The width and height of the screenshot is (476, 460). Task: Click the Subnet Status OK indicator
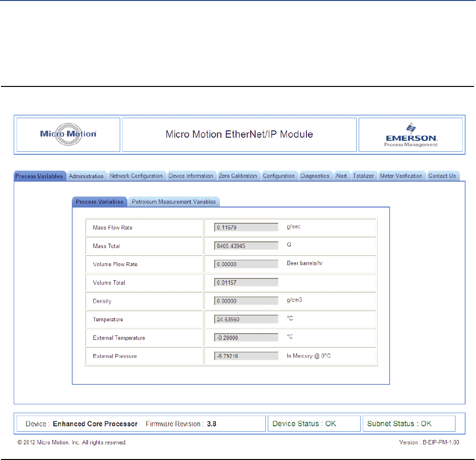(x=399, y=423)
